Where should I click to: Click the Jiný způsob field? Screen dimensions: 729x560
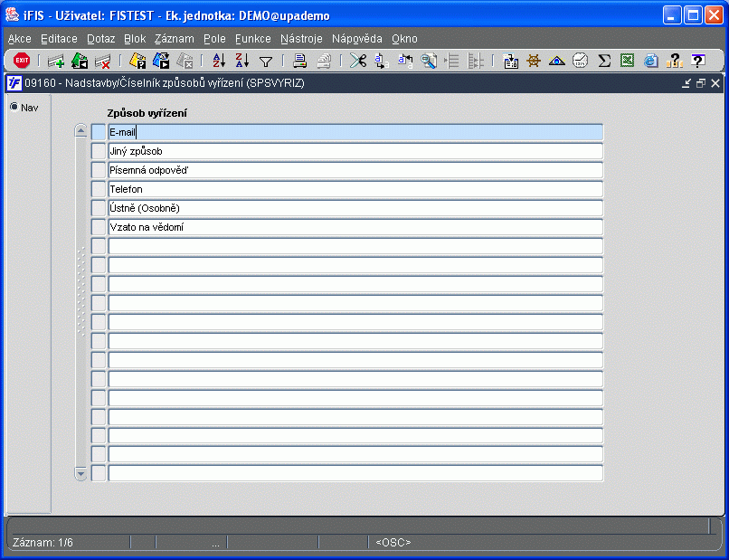(355, 151)
